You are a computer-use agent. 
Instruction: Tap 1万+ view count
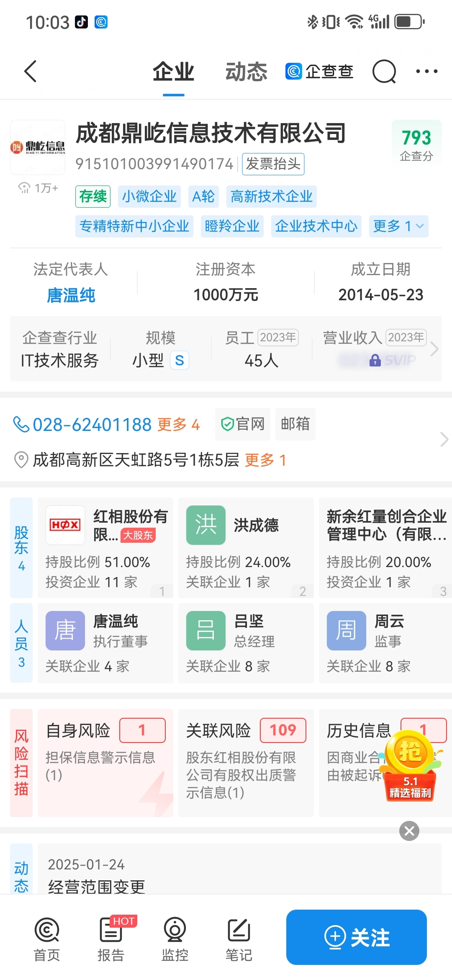pyautogui.click(x=38, y=188)
